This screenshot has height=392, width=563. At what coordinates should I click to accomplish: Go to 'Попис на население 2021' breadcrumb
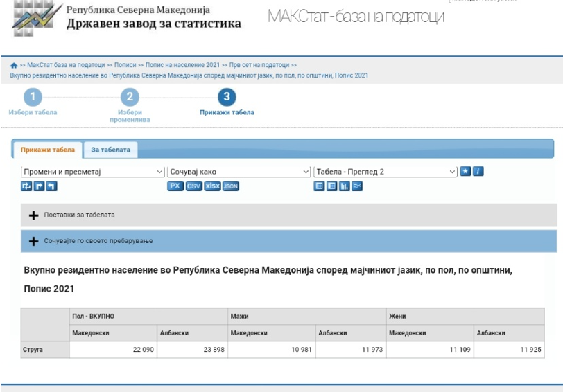coord(192,64)
